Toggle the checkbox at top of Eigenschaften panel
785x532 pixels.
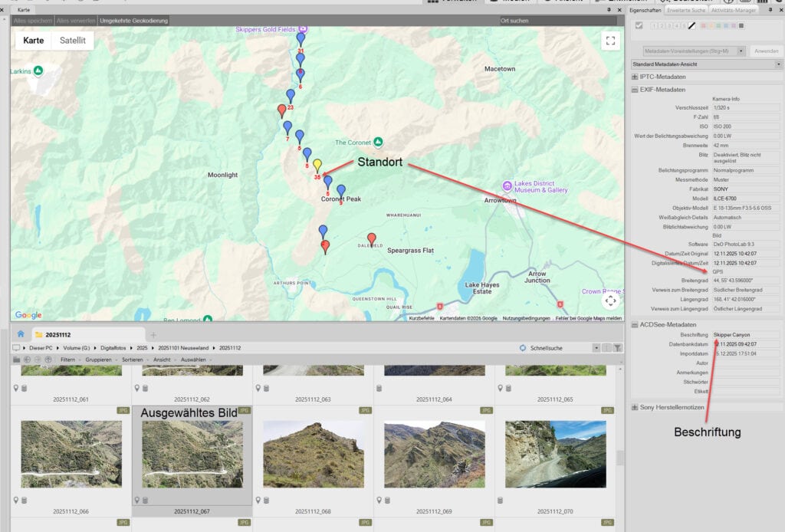click(639, 25)
